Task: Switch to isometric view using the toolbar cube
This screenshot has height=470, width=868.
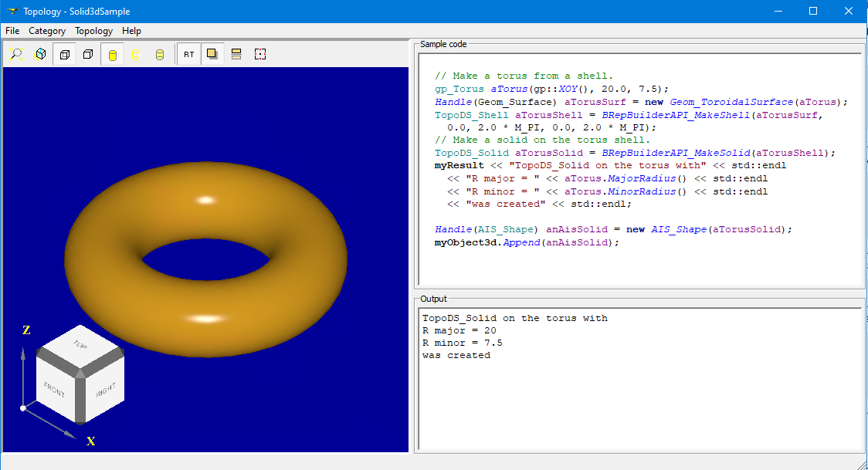Action: tap(40, 54)
